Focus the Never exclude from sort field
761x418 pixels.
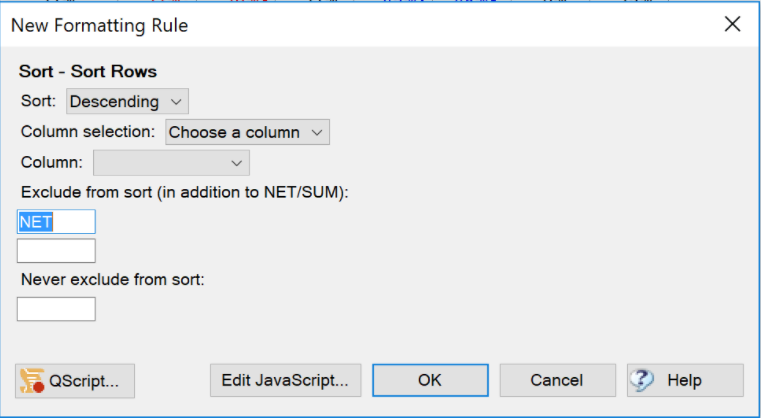(56, 309)
